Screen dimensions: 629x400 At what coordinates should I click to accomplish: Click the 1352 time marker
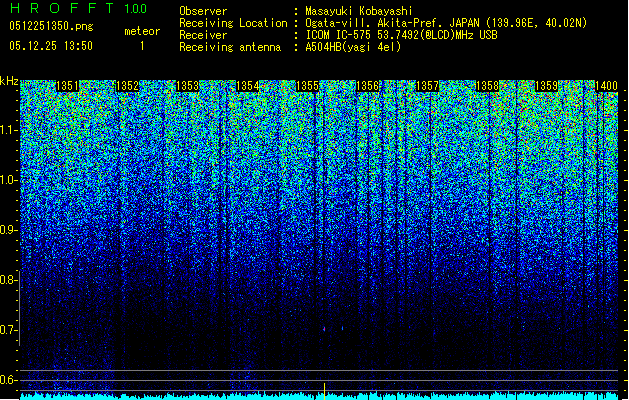(x=127, y=86)
